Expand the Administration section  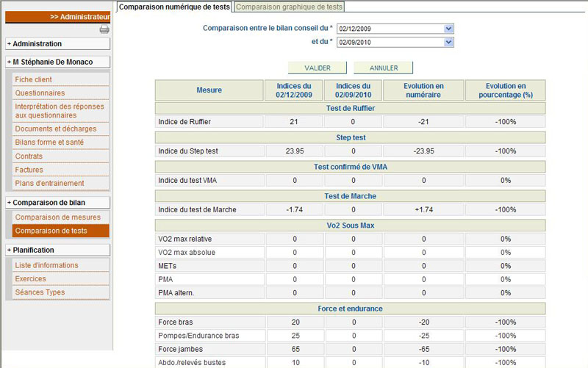coord(58,43)
